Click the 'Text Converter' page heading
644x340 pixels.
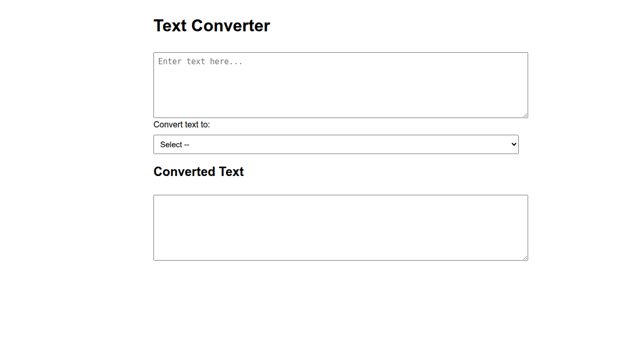[211, 25]
